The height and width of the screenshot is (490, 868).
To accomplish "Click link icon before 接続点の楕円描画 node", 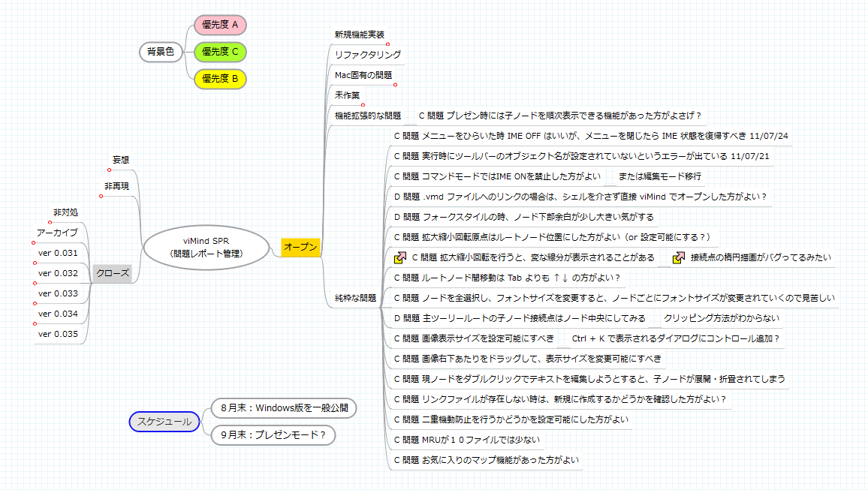I will (x=678, y=257).
